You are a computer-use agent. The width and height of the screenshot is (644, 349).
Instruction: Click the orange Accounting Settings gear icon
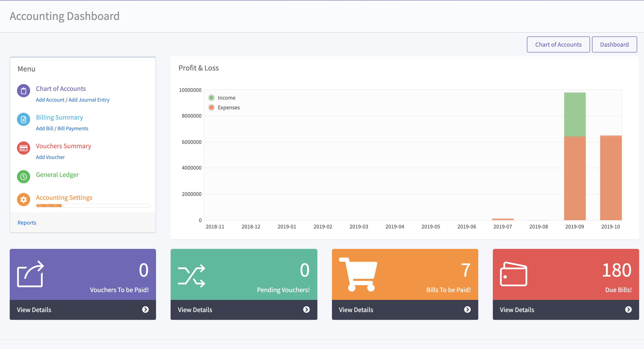pos(24,199)
